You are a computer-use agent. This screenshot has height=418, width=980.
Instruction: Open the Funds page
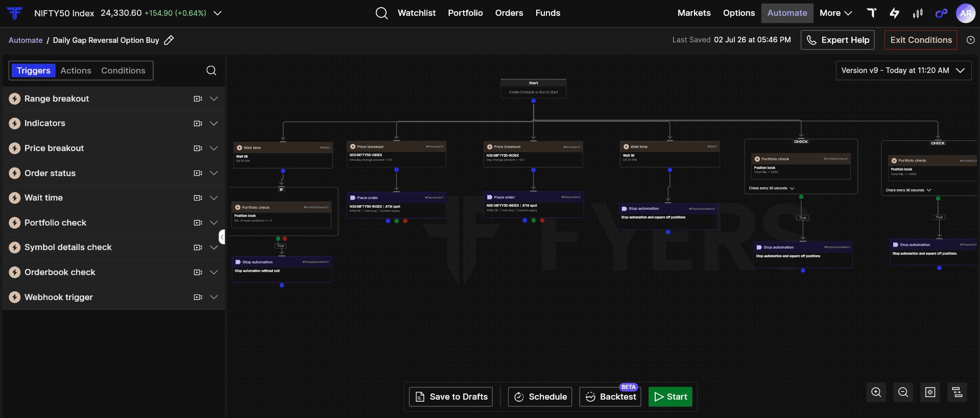548,13
